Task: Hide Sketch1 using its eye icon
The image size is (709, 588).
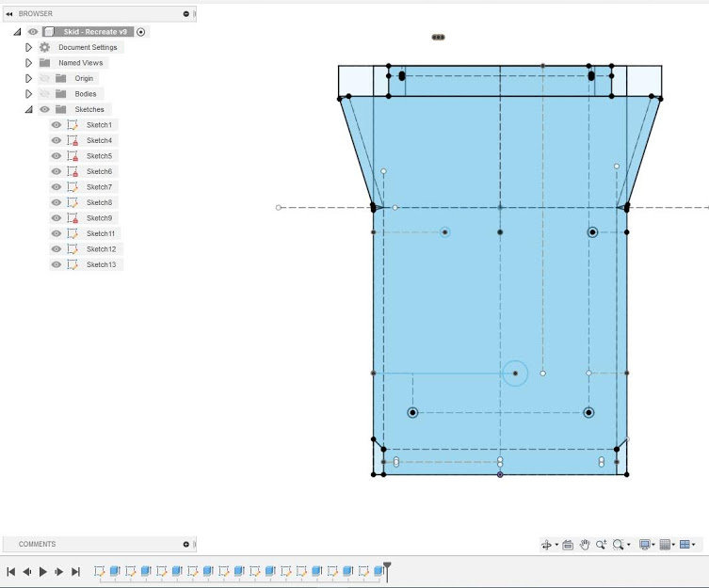Action: [56, 125]
